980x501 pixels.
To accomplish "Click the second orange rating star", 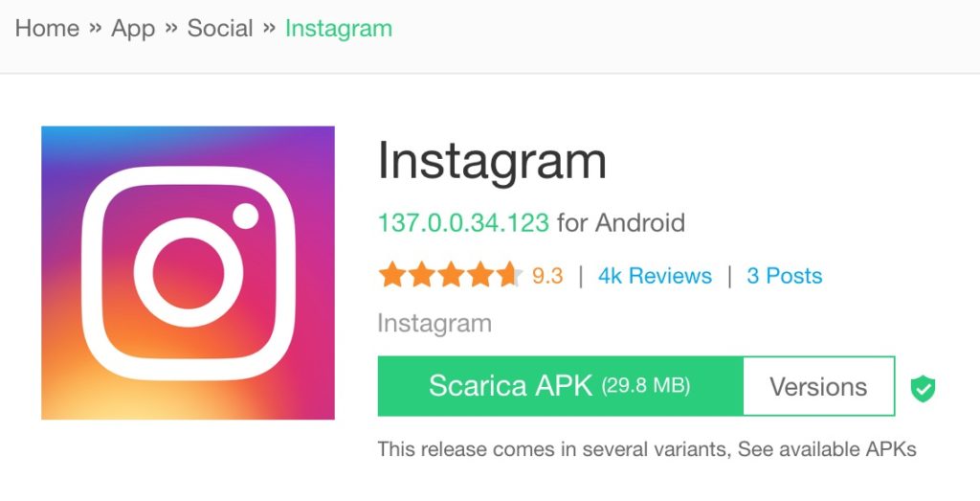I will click(421, 275).
